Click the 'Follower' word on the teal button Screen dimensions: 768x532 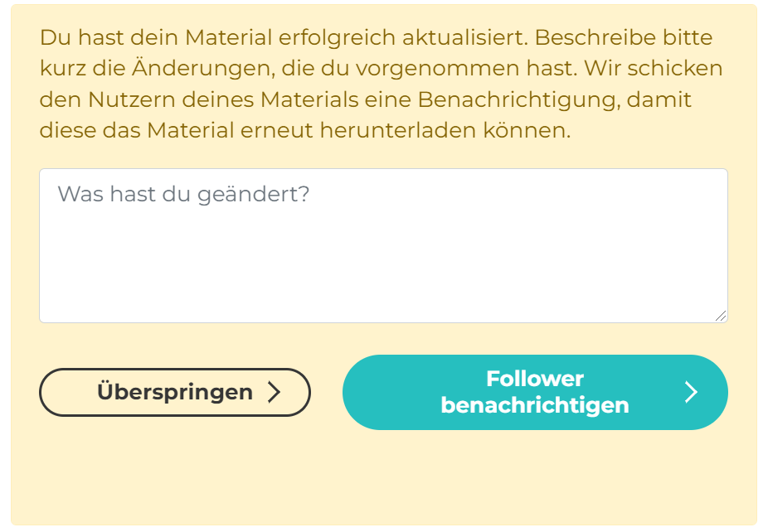[x=535, y=379]
